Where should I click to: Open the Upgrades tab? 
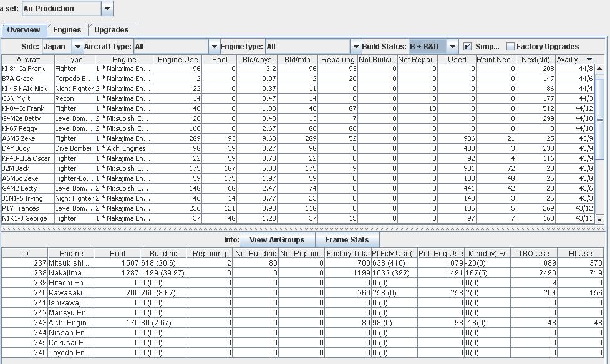tap(111, 30)
